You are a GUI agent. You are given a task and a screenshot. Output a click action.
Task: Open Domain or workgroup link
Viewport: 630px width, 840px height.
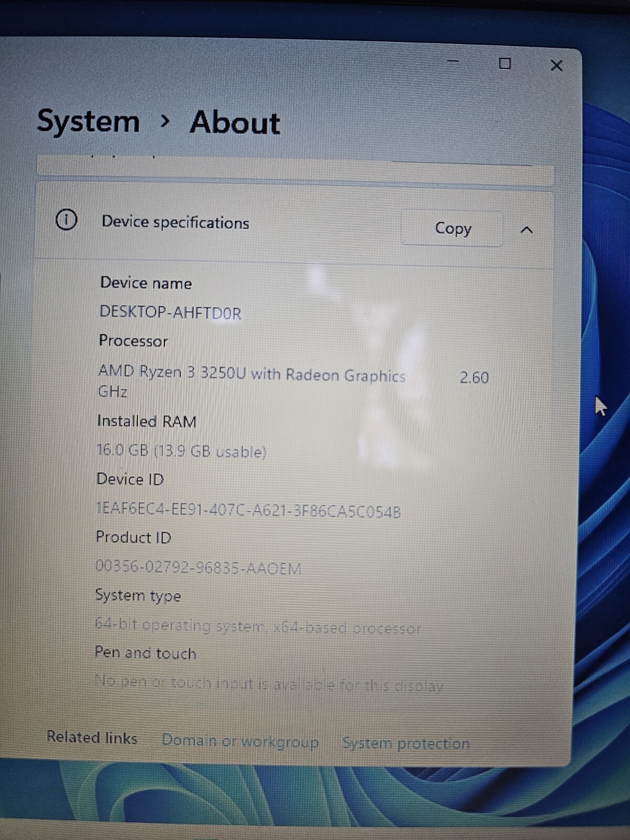click(240, 741)
